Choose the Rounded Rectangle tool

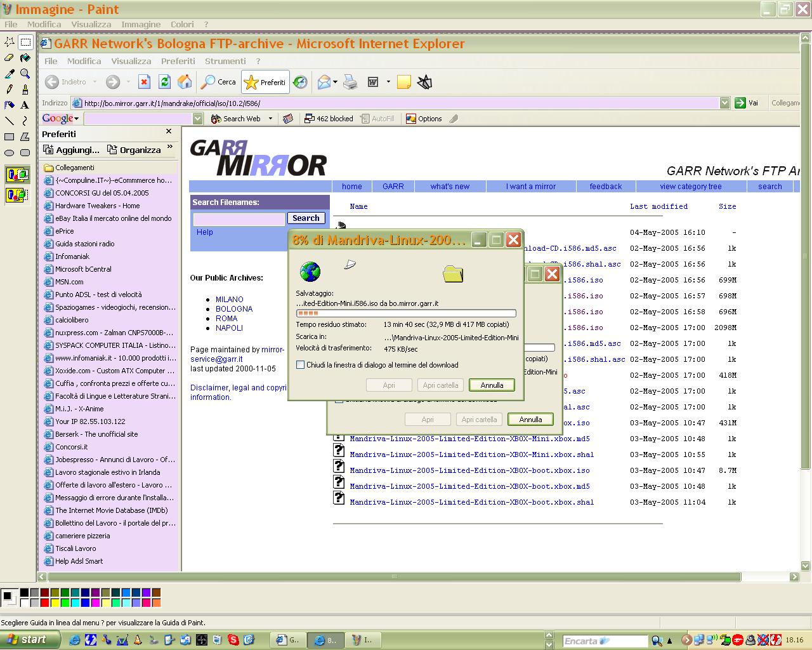pyautogui.click(x=25, y=152)
